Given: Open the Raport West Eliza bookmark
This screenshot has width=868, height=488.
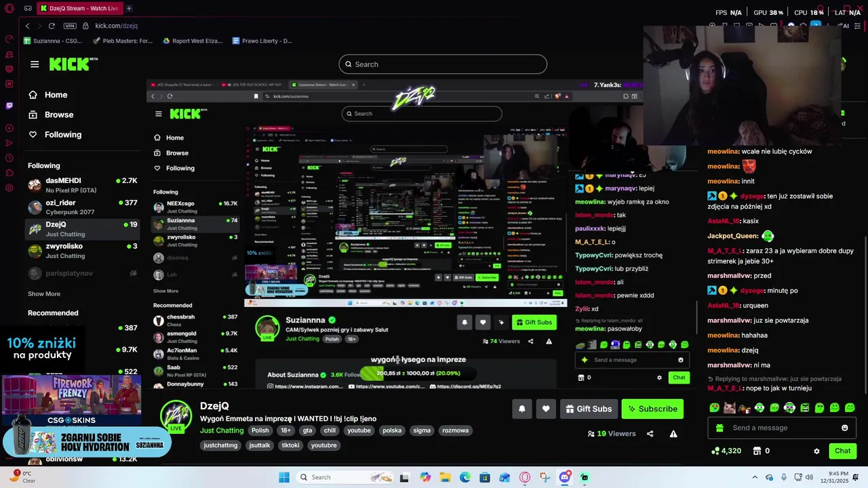Looking at the screenshot, I should pos(193,41).
